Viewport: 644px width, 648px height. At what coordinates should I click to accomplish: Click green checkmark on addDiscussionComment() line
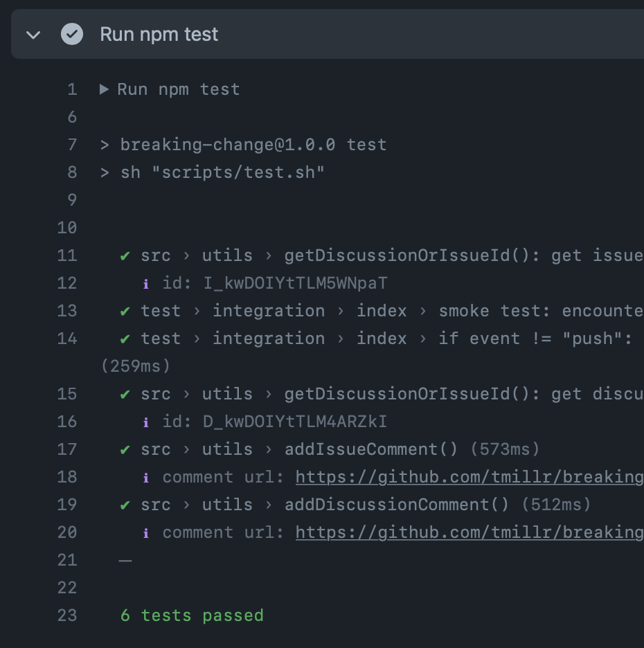(x=125, y=505)
